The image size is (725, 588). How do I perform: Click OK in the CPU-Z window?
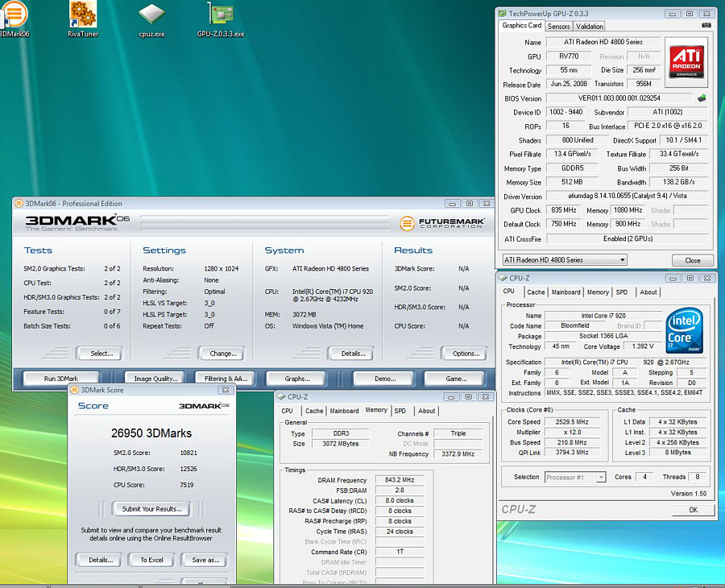click(x=693, y=510)
